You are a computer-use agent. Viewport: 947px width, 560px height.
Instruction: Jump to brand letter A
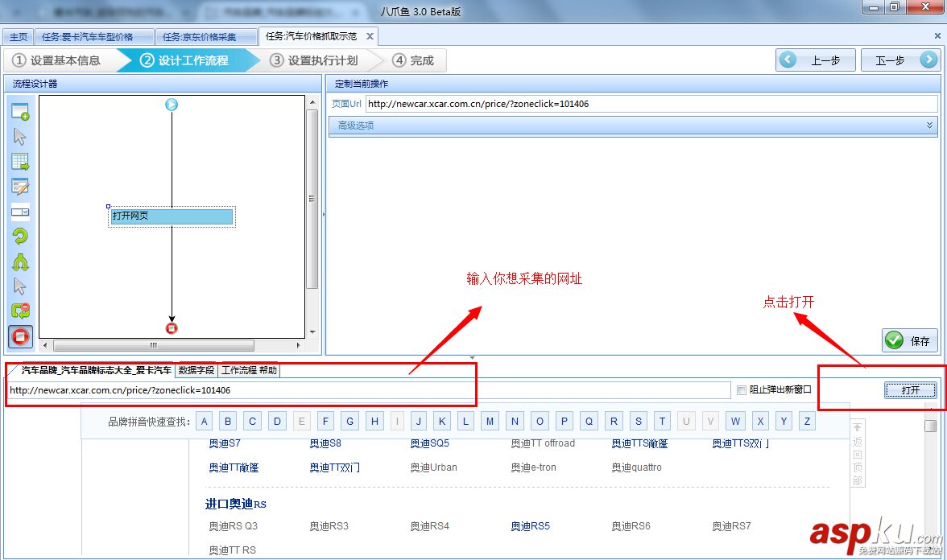coord(205,422)
